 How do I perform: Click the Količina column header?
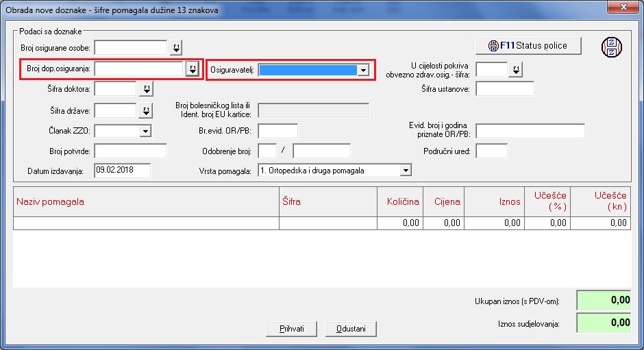[x=400, y=201]
